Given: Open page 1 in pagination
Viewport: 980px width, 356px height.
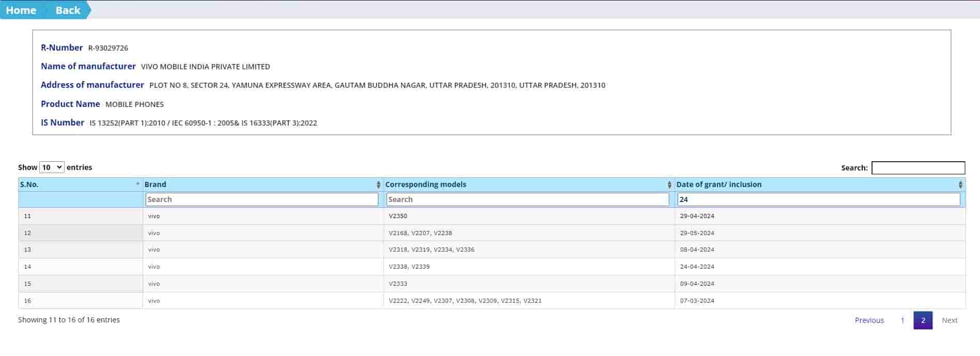Looking at the screenshot, I should [x=902, y=320].
